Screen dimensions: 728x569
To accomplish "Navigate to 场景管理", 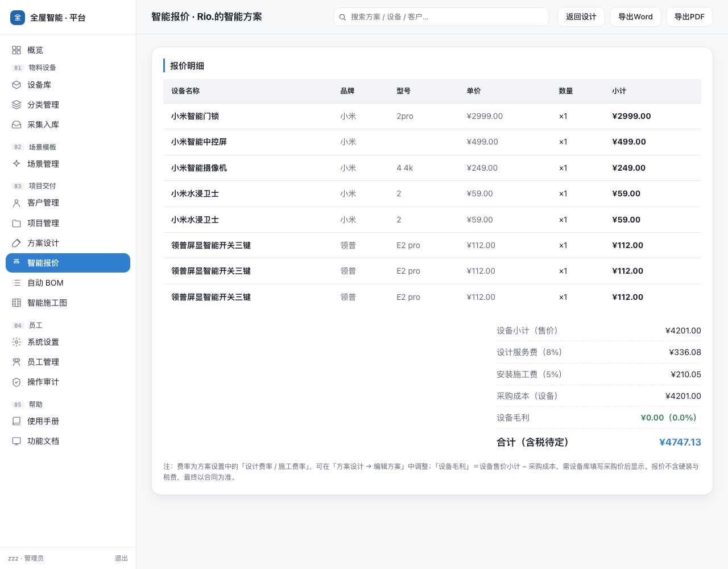I will point(68,164).
